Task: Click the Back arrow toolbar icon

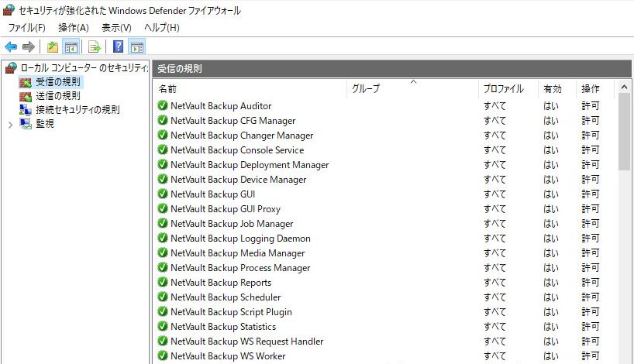Action: tap(11, 47)
